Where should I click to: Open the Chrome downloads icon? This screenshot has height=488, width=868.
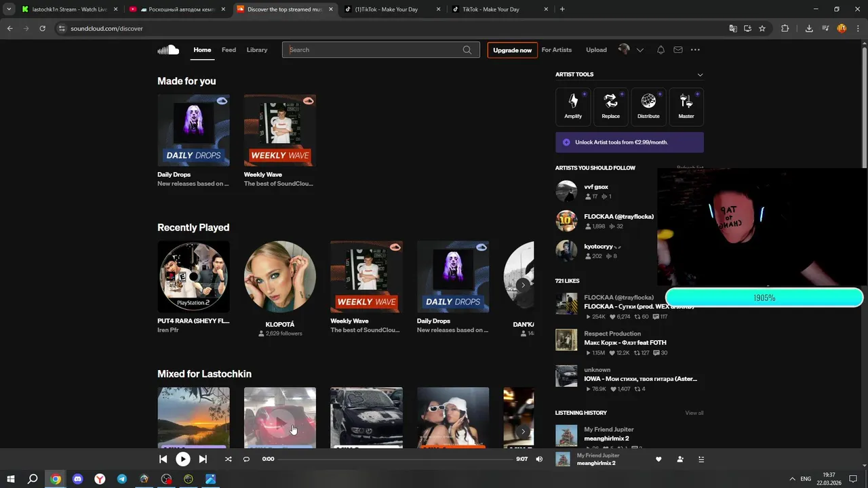809,28
